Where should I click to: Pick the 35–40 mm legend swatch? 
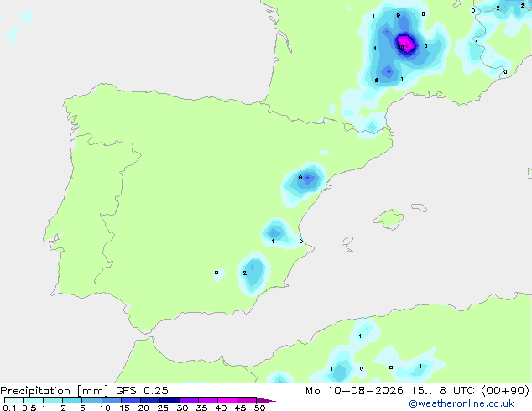(x=207, y=400)
